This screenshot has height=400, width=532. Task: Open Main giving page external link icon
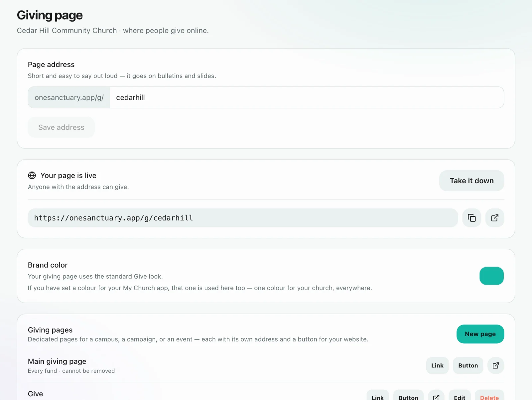coord(496,365)
